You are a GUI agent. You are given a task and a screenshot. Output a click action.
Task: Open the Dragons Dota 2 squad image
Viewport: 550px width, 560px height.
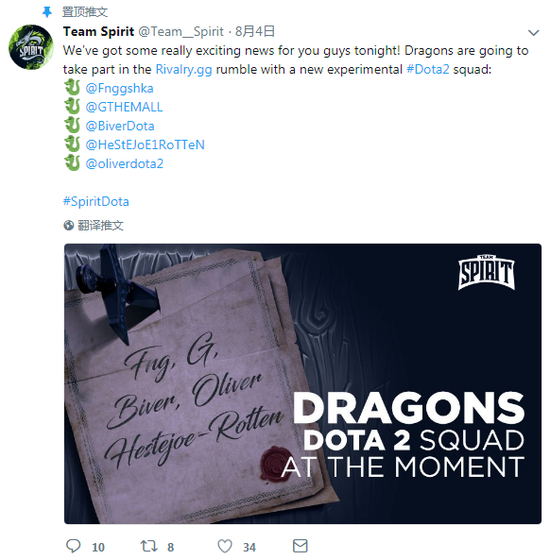click(302, 384)
